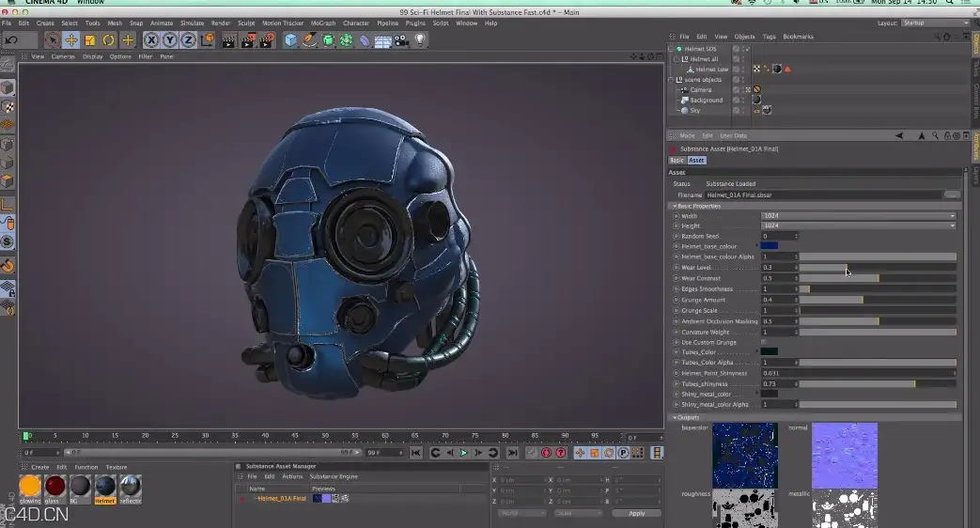This screenshot has width=980, height=528.
Task: Open the Cameras viewport menu
Action: tap(63, 56)
